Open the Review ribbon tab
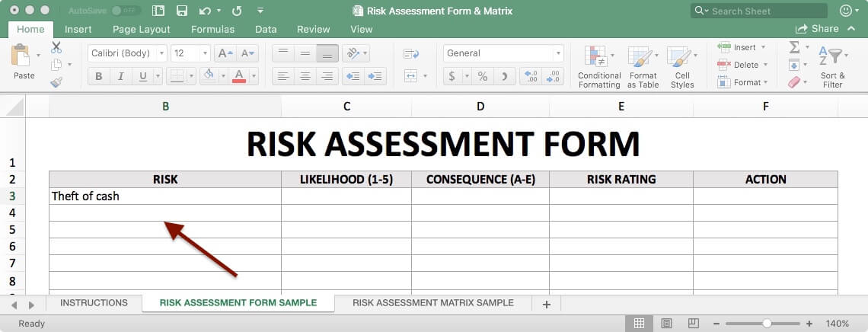This screenshot has width=868, height=332. tap(314, 30)
